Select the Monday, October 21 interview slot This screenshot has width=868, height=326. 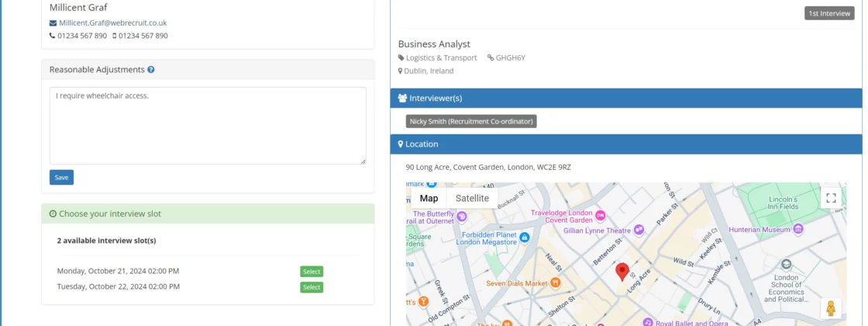pos(312,272)
